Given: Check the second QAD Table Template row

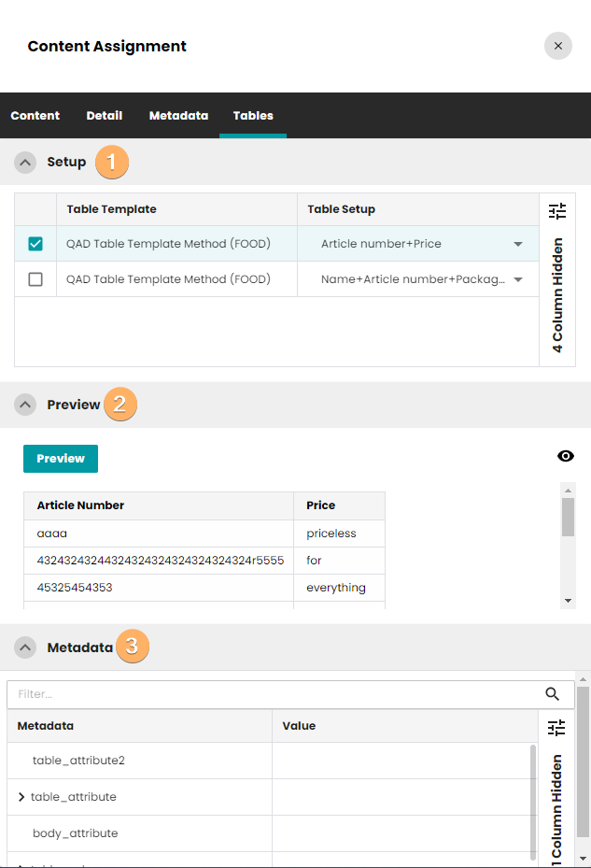Looking at the screenshot, I should pos(35,279).
